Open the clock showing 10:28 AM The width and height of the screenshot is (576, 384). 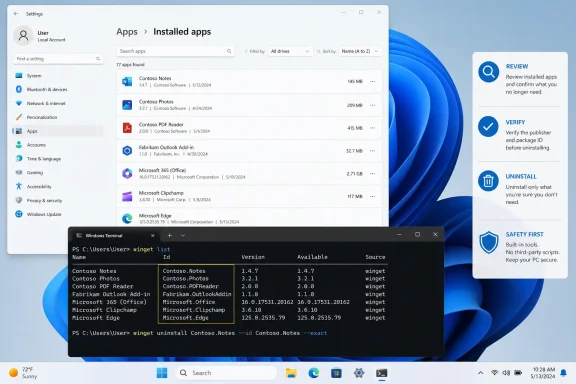[x=543, y=373]
